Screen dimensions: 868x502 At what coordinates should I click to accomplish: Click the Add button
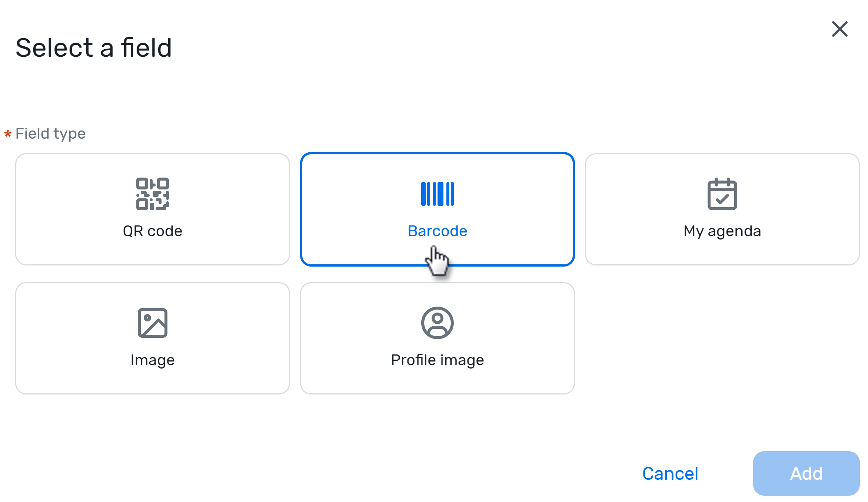click(806, 473)
